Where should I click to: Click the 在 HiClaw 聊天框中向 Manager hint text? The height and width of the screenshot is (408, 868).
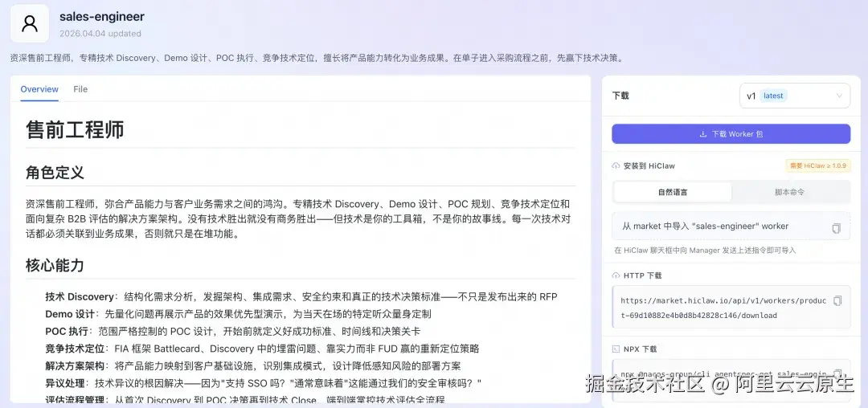(705, 250)
